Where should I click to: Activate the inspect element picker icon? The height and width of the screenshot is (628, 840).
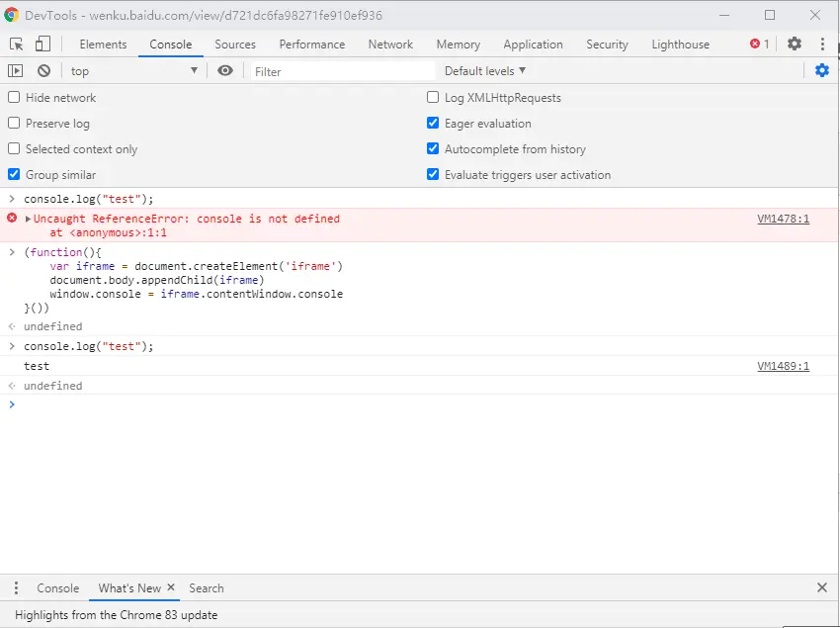17,44
